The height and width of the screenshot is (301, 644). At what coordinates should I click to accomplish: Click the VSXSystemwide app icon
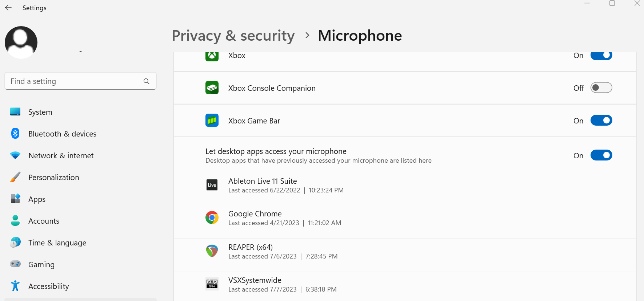(x=212, y=284)
